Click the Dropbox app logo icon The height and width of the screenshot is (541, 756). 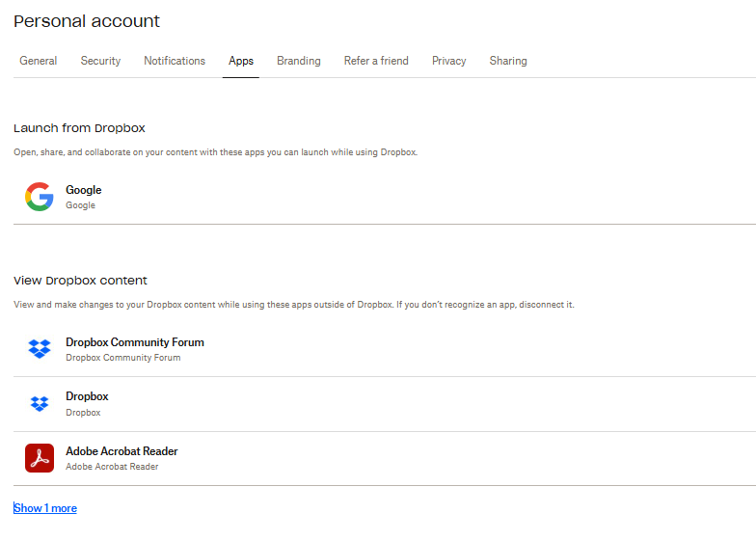tap(40, 403)
